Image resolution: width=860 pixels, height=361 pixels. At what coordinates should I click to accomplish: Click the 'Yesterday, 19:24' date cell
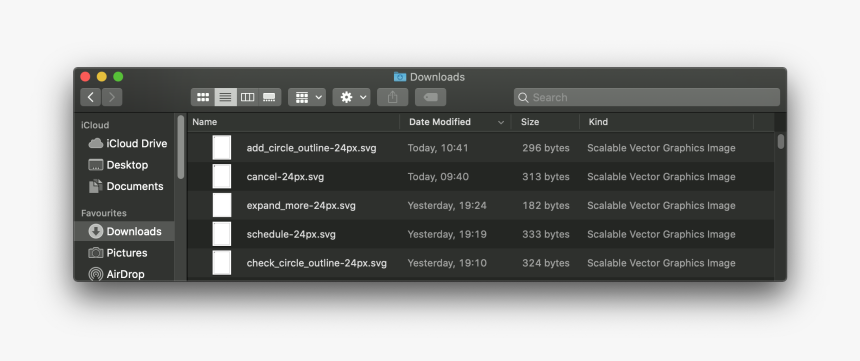point(446,205)
